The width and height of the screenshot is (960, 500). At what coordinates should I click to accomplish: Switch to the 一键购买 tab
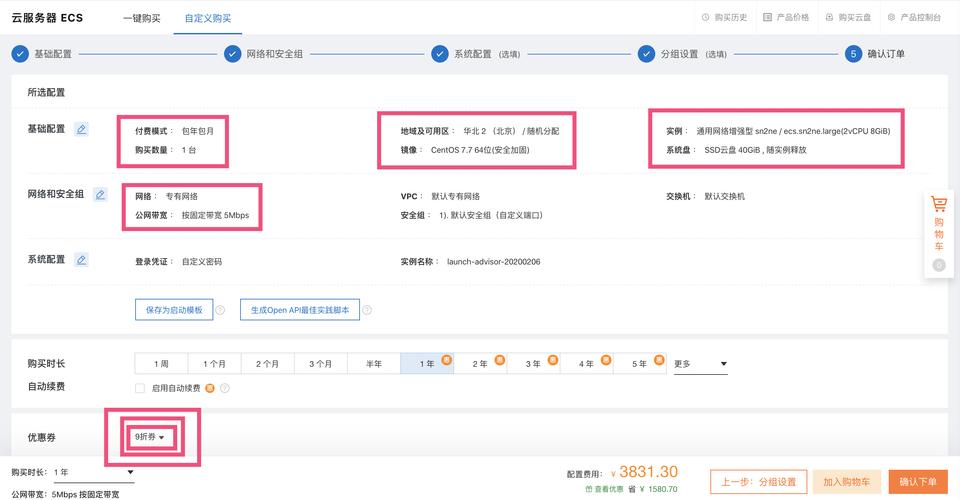pos(142,18)
